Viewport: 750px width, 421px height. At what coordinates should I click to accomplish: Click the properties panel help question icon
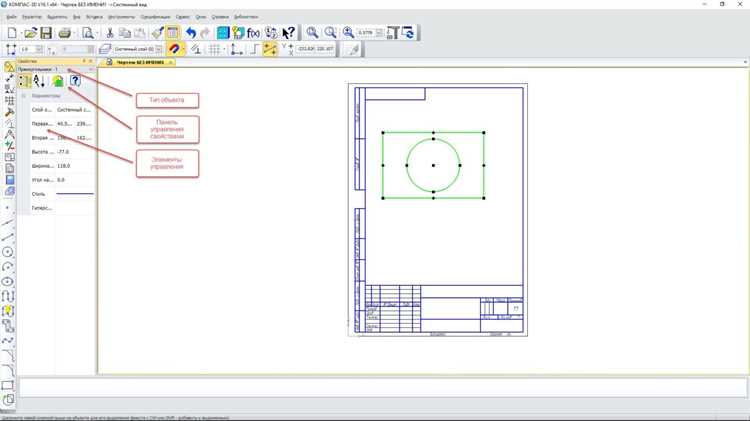point(75,81)
